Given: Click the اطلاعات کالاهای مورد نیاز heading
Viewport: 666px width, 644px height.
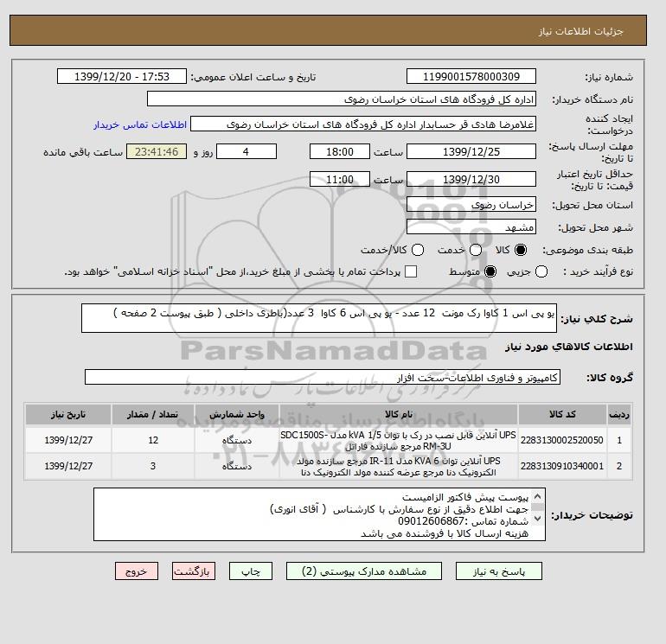Looking at the screenshot, I should [x=569, y=347].
